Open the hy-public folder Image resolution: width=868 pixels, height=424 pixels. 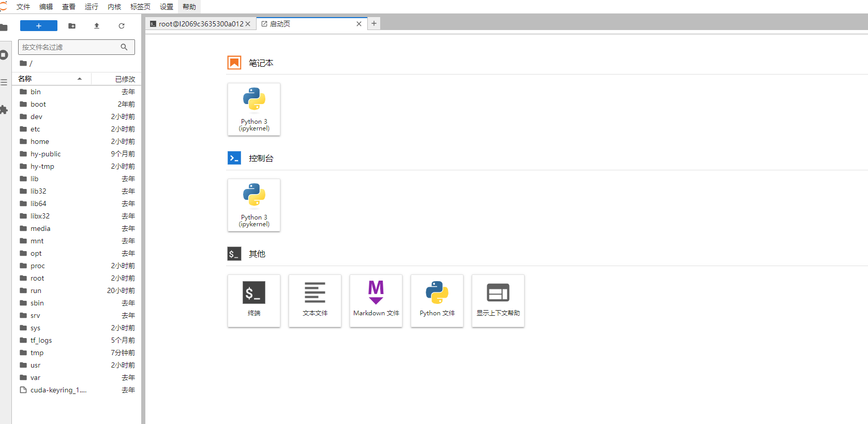(x=46, y=154)
